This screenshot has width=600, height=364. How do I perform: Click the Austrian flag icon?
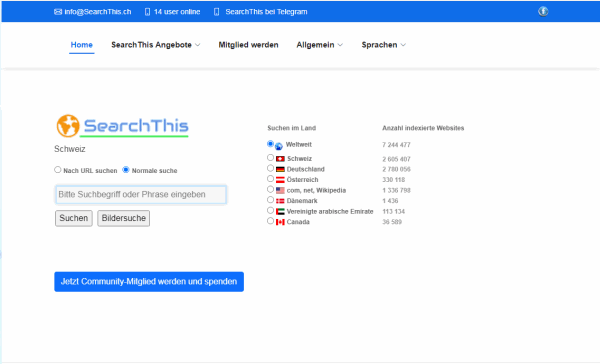coord(280,180)
